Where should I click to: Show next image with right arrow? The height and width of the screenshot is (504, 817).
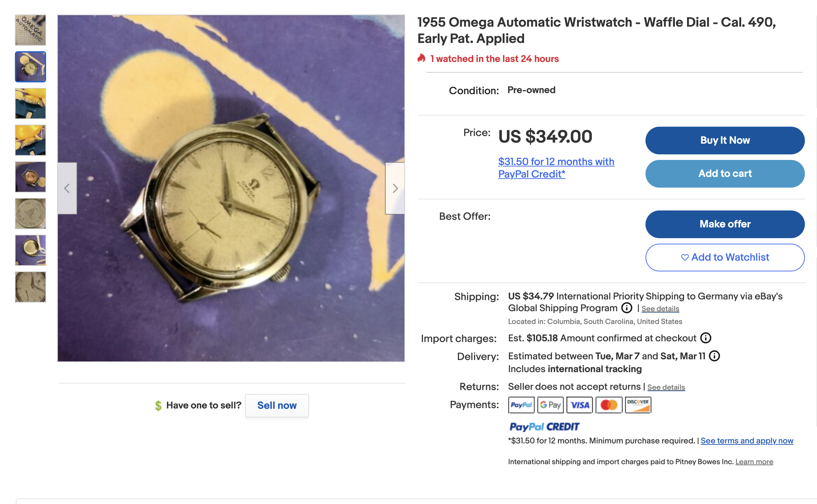pyautogui.click(x=395, y=188)
